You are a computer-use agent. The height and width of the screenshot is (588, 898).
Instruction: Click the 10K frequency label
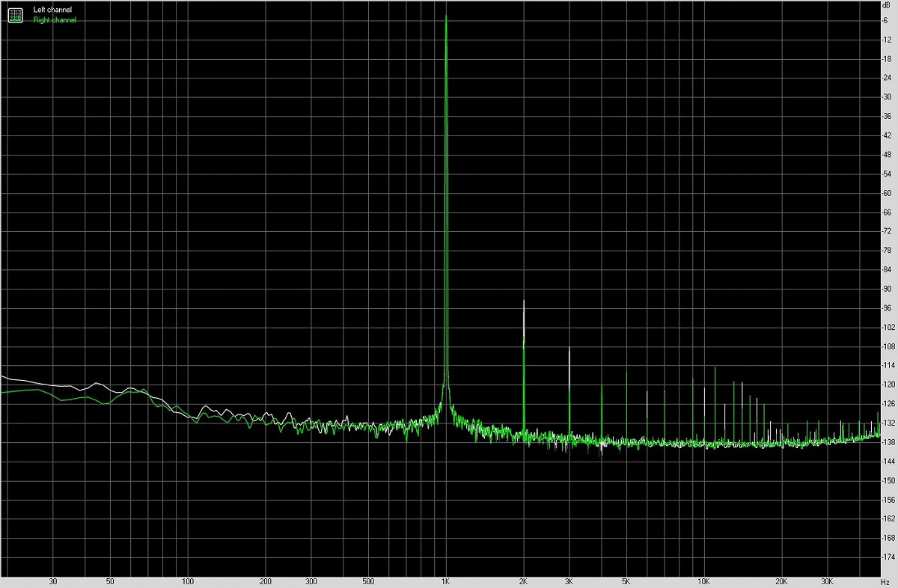703,580
